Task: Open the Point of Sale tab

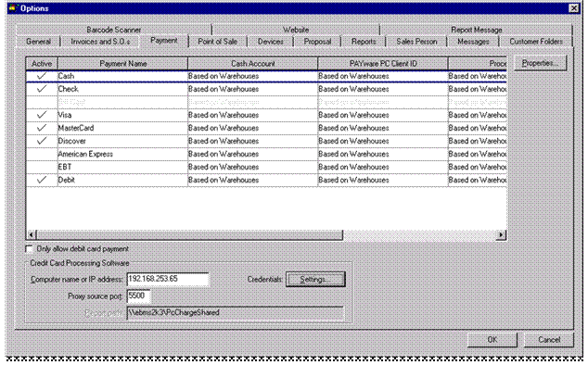Action: pos(218,41)
